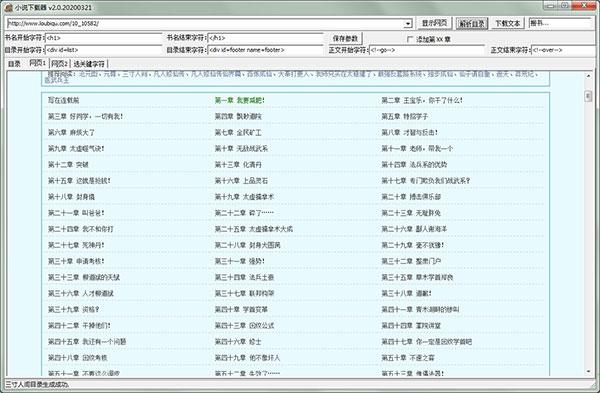Open the 第十七章 chapter link
Screen dimensions: 600x393
[426, 181]
